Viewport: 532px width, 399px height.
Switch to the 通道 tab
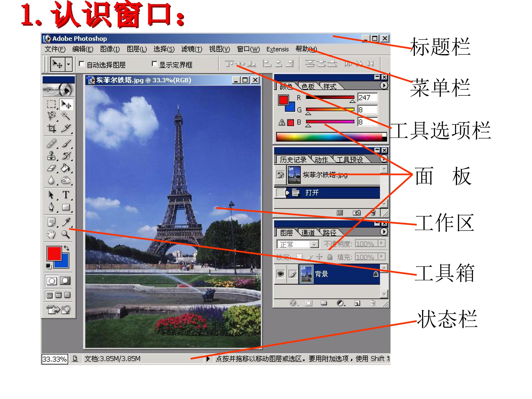tap(308, 233)
